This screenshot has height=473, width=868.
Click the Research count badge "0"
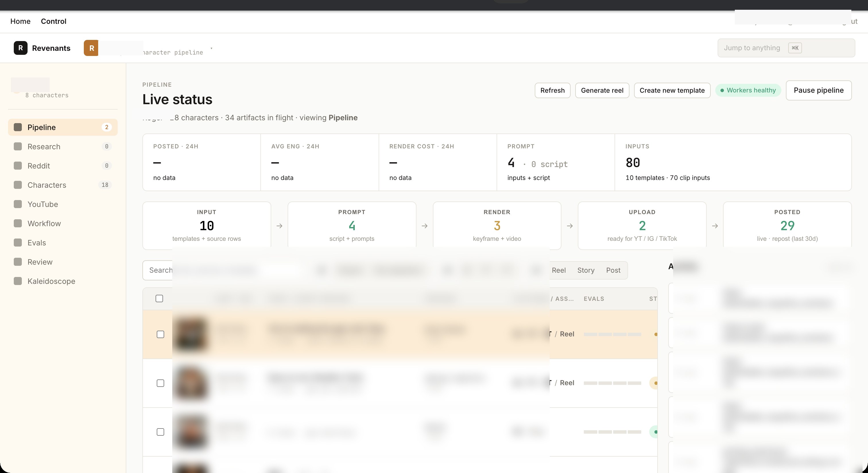[106, 146]
